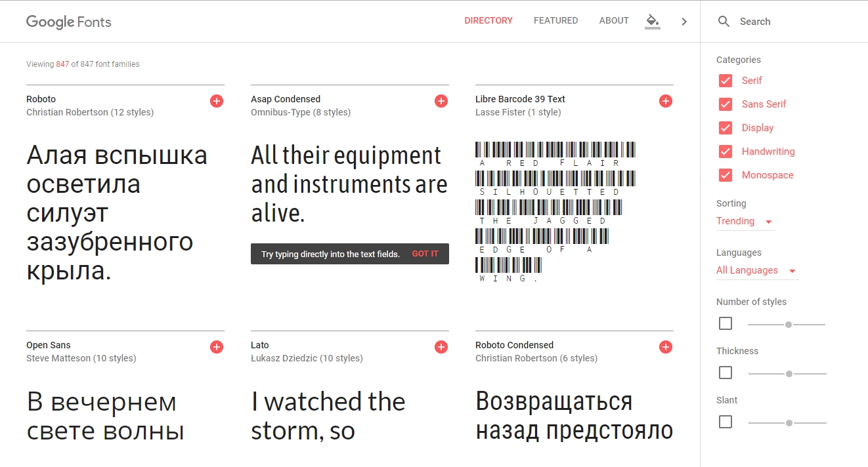Image resolution: width=868 pixels, height=467 pixels.
Task: Add Lato to selection with plus icon
Action: pos(441,346)
